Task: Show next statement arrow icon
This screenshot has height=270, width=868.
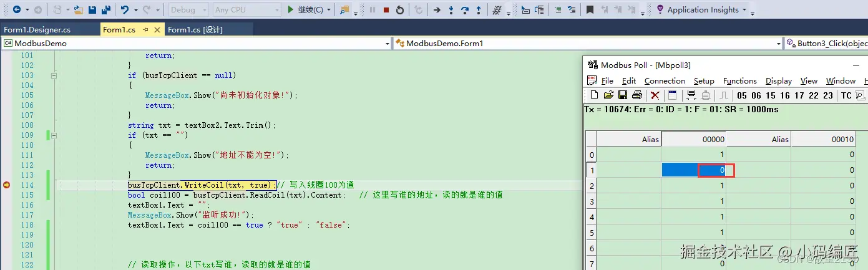Action: 437,10
